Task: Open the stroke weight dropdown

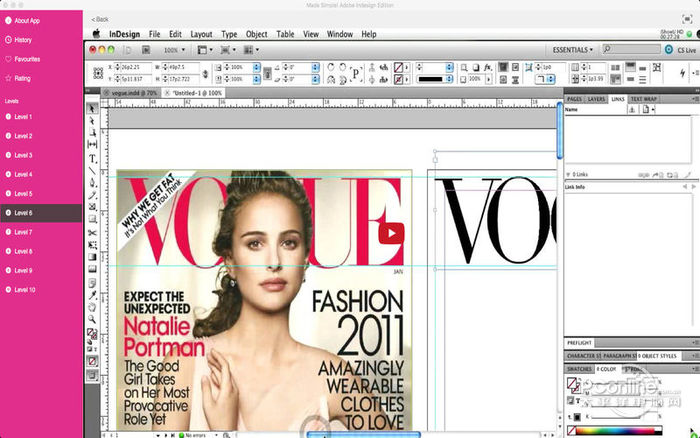Action: point(449,67)
